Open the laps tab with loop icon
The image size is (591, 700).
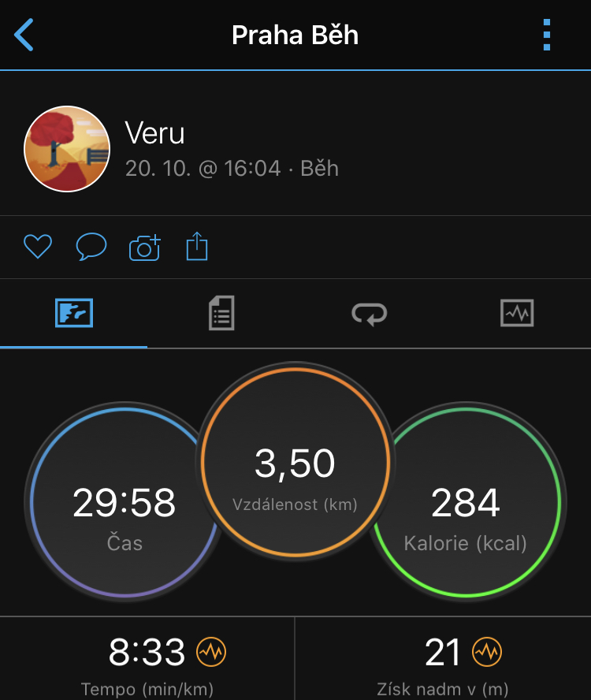click(369, 314)
